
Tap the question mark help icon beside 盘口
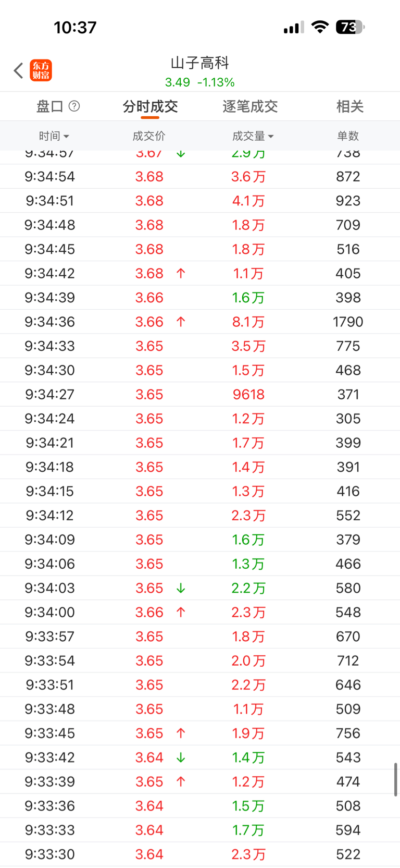coord(74,106)
